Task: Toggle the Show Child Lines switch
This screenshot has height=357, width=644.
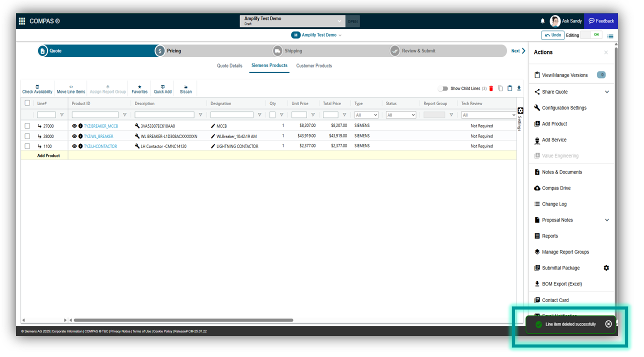Action: pyautogui.click(x=443, y=88)
